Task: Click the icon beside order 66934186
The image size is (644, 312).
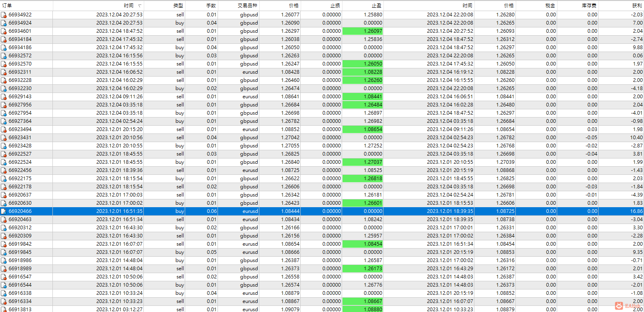Action: (4, 47)
